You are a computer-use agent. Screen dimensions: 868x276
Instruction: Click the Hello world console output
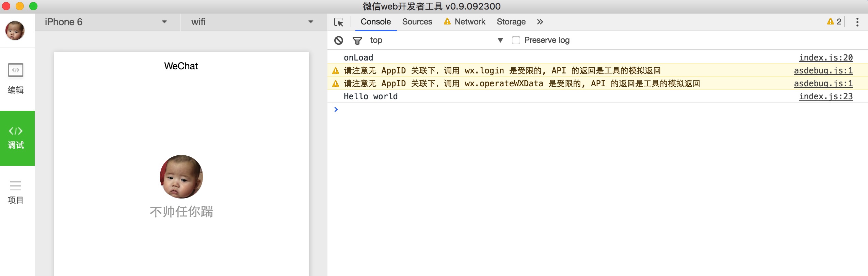tap(371, 97)
